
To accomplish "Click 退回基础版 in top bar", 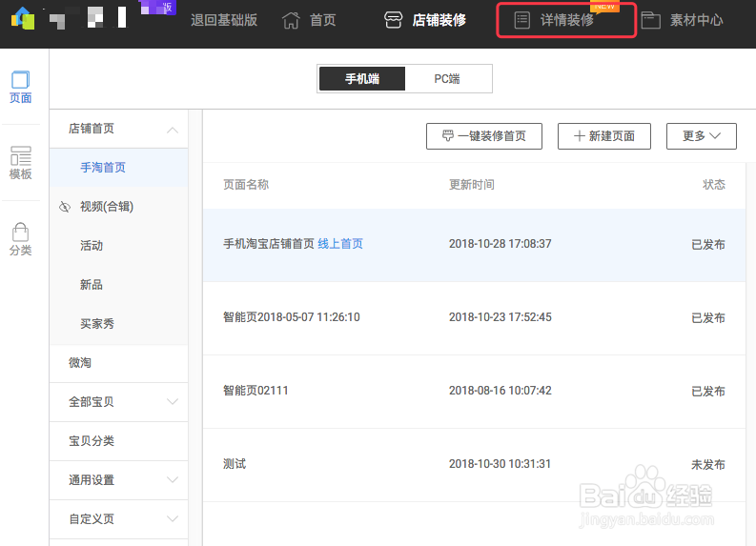I will (x=224, y=20).
